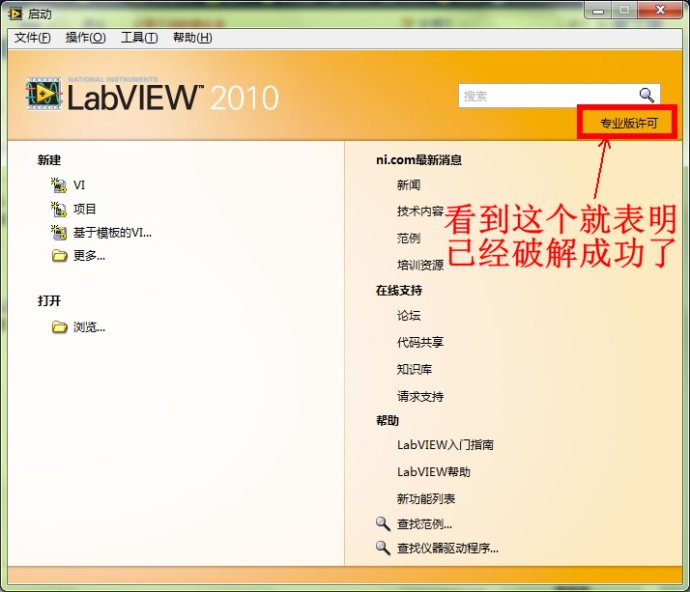
Task: Open the 培训资源 link
Action: (420, 265)
